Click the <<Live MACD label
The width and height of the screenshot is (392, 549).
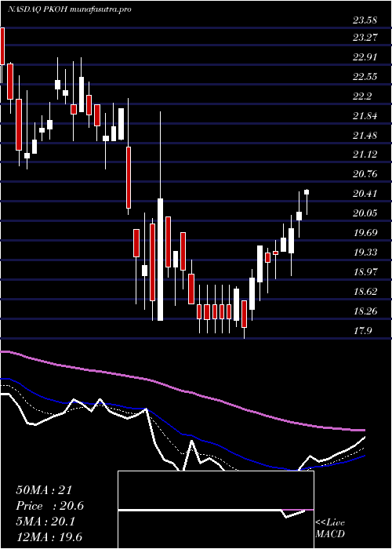pos(330,528)
